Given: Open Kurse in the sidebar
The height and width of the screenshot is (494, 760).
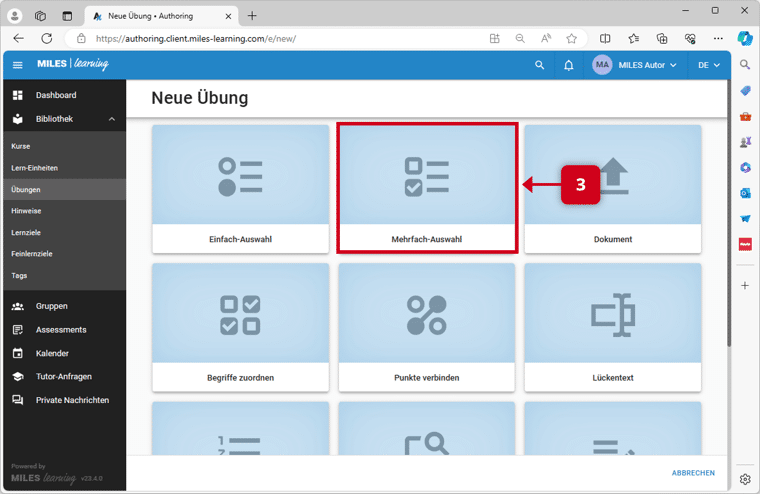Looking at the screenshot, I should (x=21, y=146).
